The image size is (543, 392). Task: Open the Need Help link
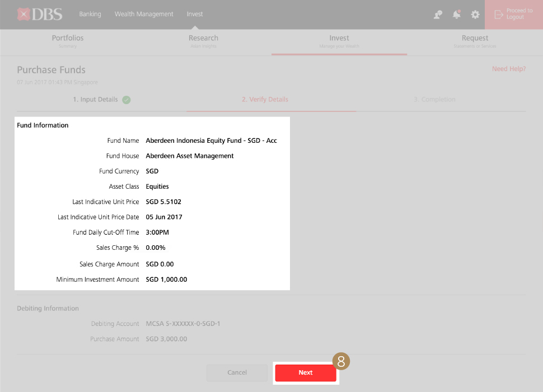pyautogui.click(x=509, y=69)
